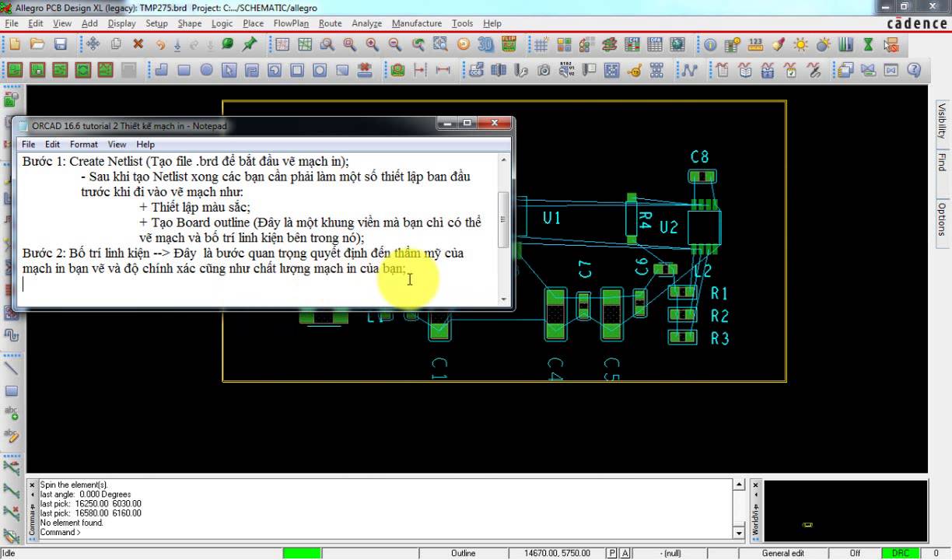This screenshot has height=560, width=952.
Task: Open the Find side tab
Action: pyautogui.click(x=941, y=162)
